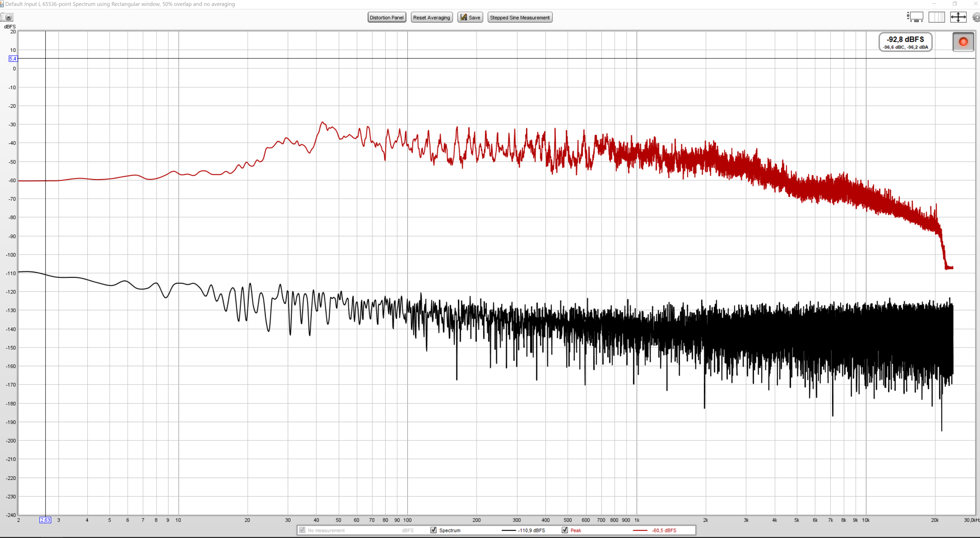980x538 pixels.
Task: Save the current RTA measurement
Action: click(470, 18)
